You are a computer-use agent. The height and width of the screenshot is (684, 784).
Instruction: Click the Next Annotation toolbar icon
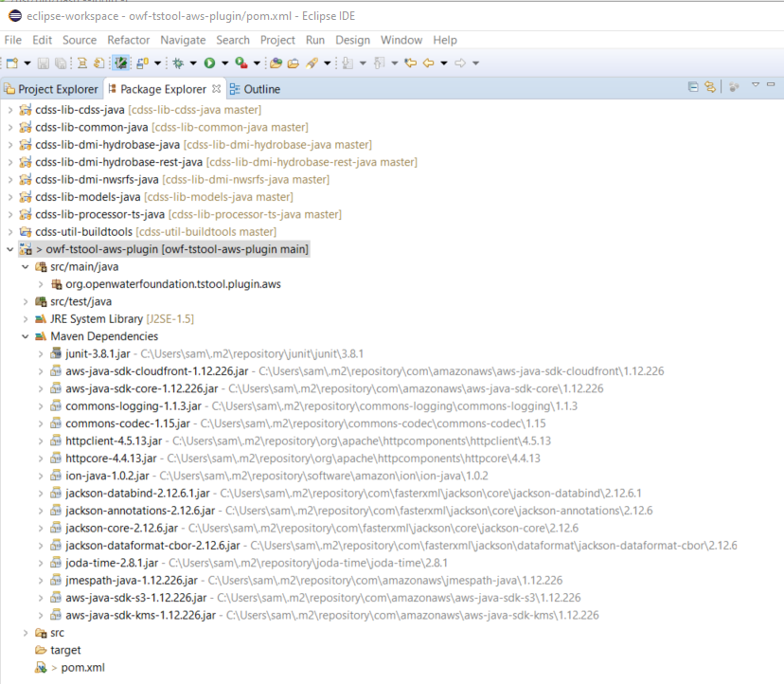(348, 63)
